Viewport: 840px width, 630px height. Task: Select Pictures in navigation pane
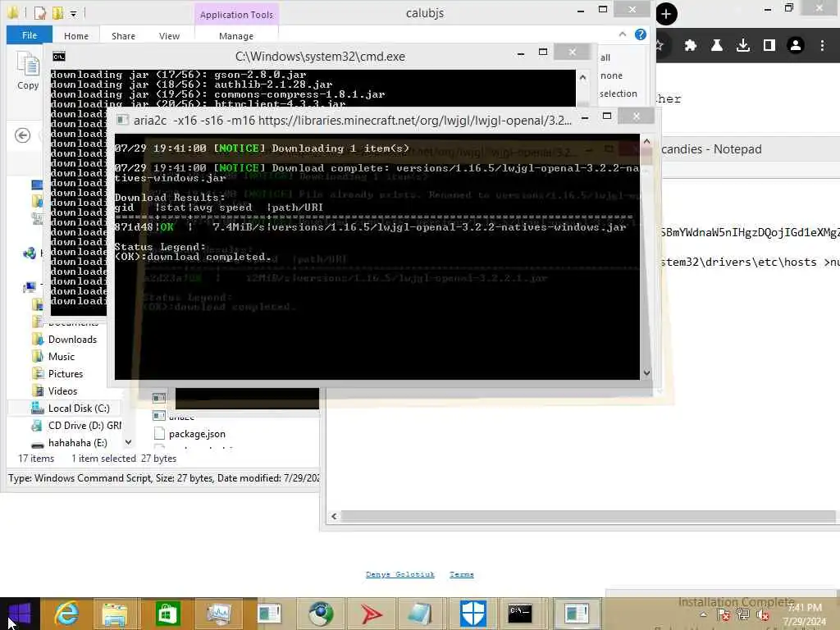point(66,373)
